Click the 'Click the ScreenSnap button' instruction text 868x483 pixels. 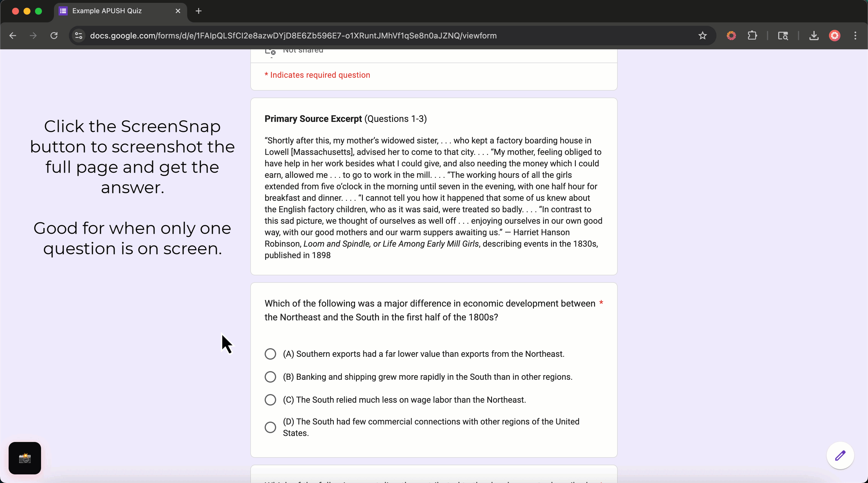pyautogui.click(x=132, y=157)
